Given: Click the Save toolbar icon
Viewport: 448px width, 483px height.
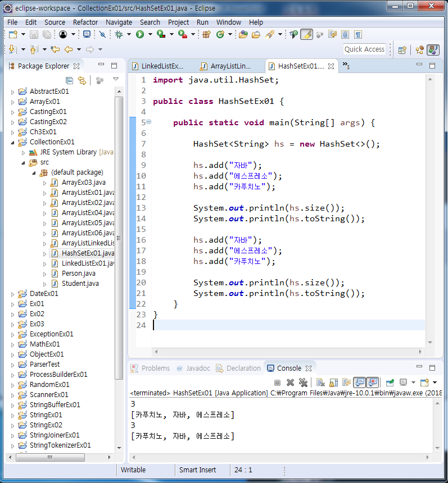Looking at the screenshot, I should (34, 34).
